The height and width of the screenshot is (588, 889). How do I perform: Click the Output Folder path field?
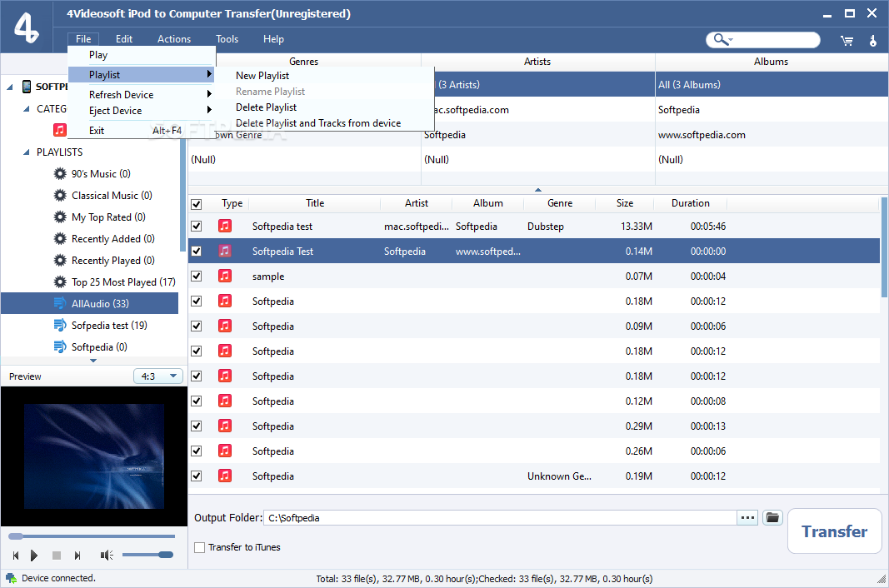[500, 518]
